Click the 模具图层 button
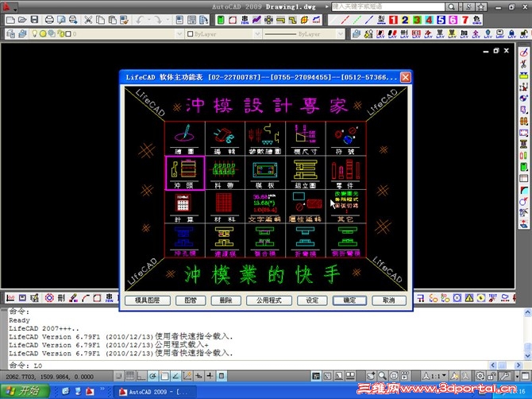Image resolution: width=532 pixels, height=399 pixels. tap(148, 300)
